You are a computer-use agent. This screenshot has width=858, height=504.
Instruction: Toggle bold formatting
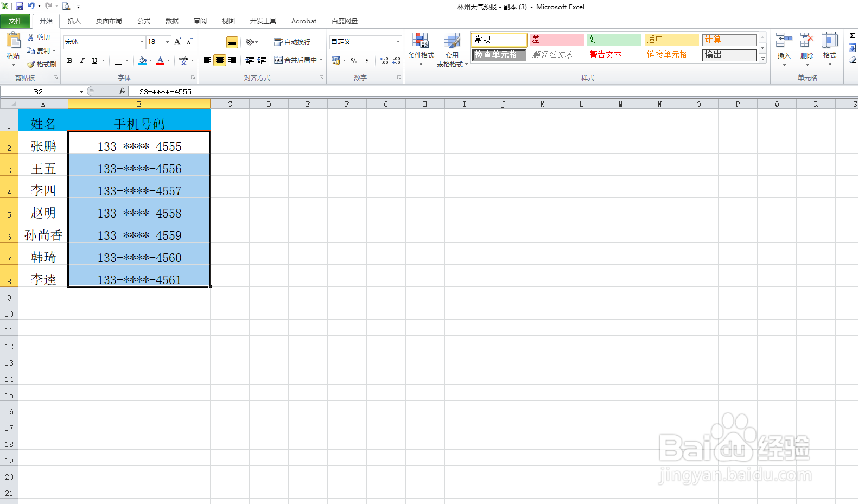pos(69,61)
